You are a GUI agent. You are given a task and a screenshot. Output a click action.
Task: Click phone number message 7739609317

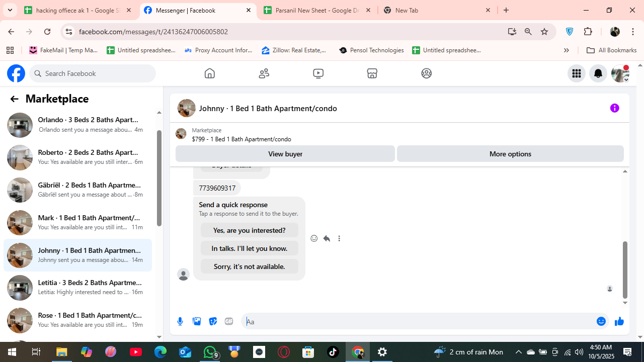tap(217, 188)
